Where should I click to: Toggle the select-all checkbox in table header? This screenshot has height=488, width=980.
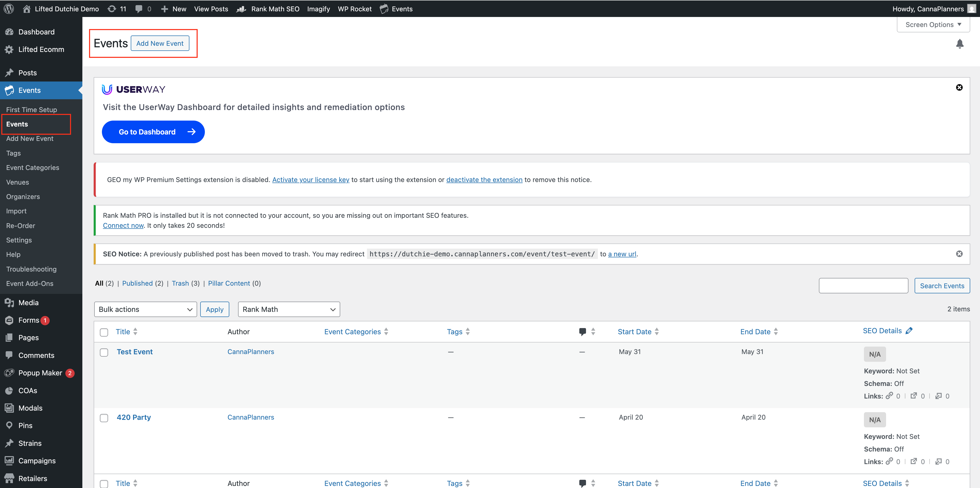tap(104, 332)
